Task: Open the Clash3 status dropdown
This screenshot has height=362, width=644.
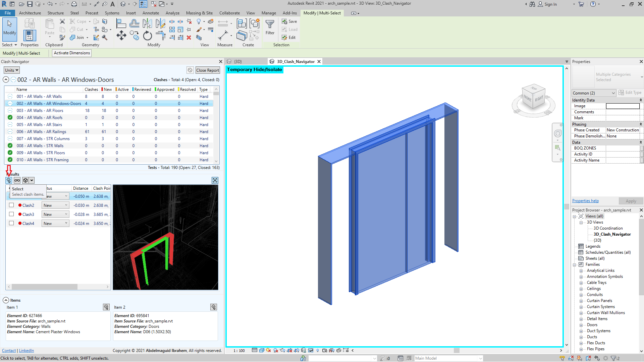Action: (55, 214)
